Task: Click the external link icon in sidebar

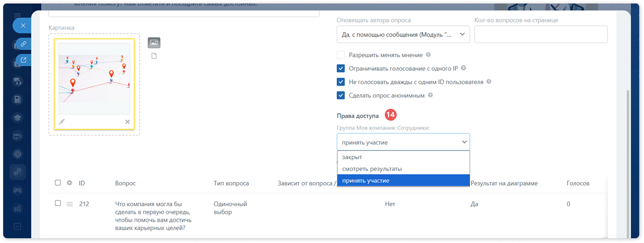Action: [x=23, y=60]
